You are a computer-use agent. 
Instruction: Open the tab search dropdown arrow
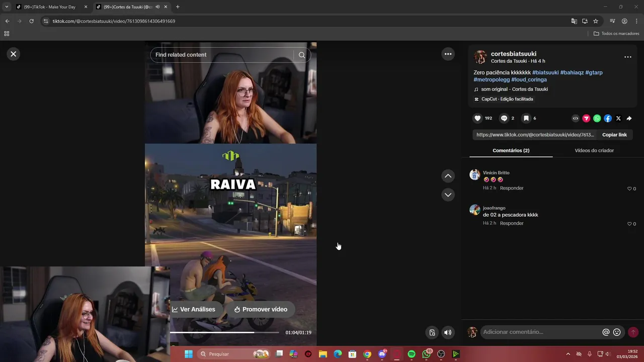click(7, 7)
